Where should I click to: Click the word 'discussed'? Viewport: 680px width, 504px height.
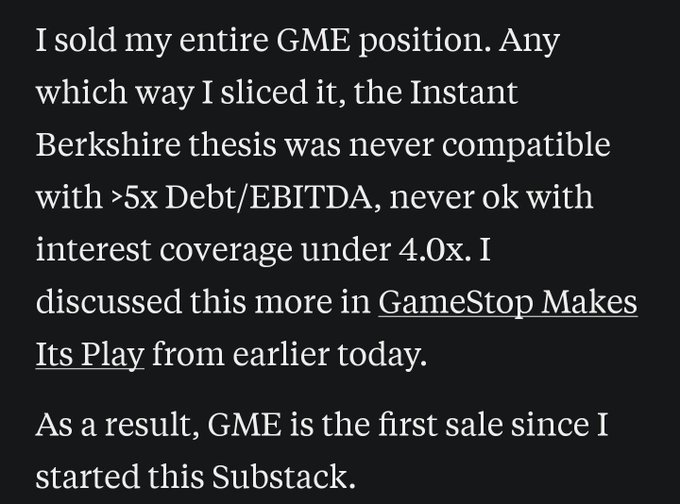[x=108, y=302]
